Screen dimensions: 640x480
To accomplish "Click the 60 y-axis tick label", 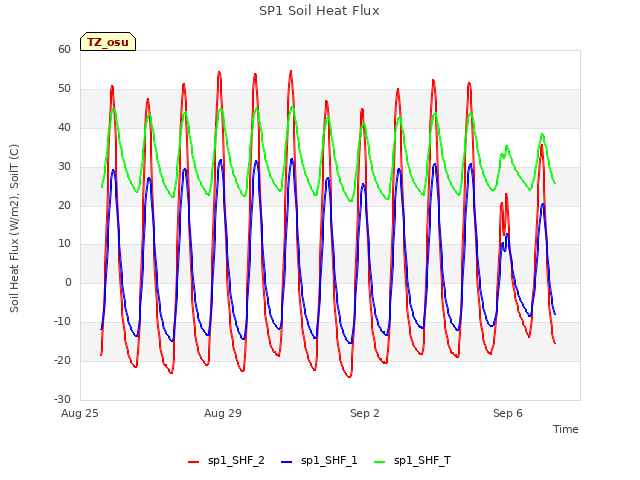I will click(x=64, y=49).
